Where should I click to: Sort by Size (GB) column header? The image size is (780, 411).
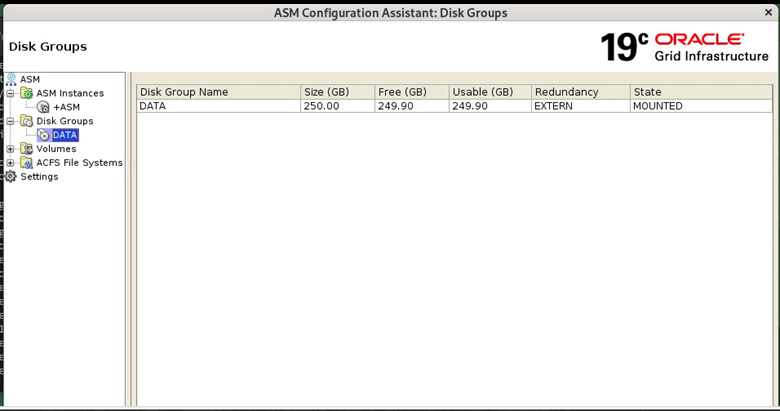pyautogui.click(x=337, y=92)
